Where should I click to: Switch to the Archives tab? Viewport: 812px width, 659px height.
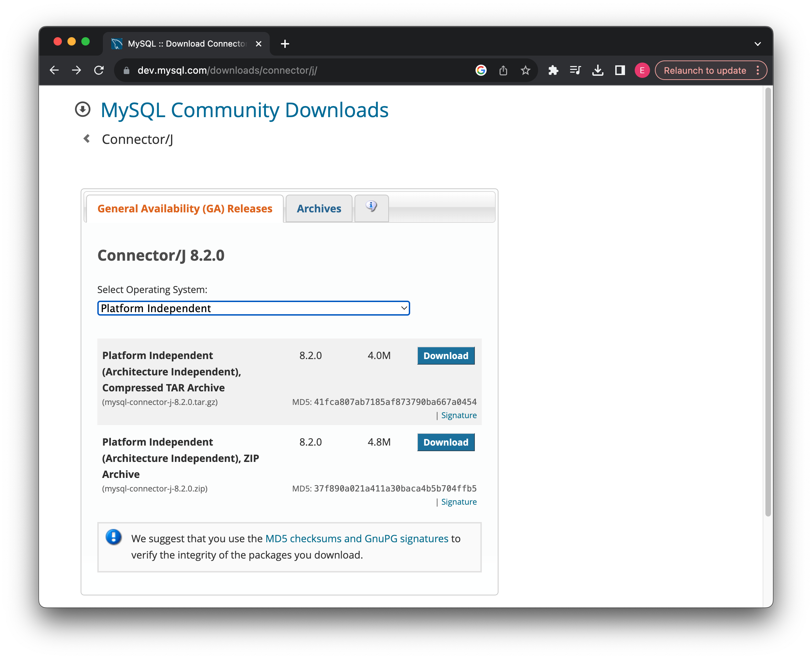[319, 209]
